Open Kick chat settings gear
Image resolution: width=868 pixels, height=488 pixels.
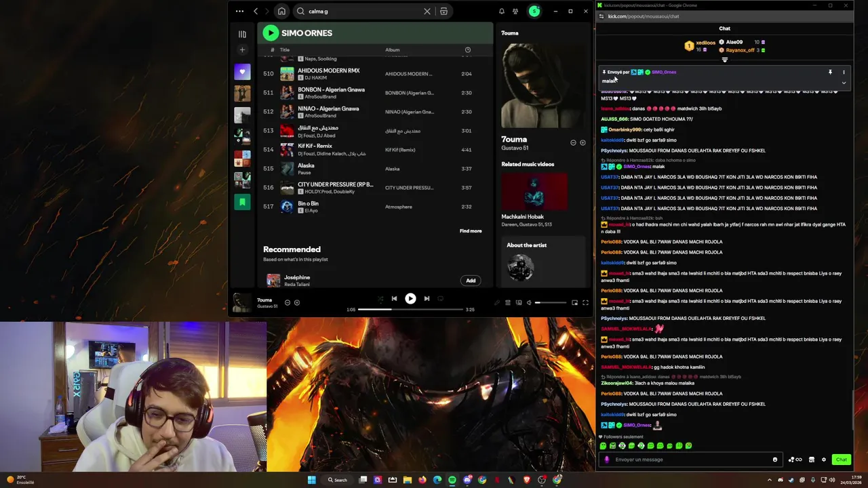824,460
